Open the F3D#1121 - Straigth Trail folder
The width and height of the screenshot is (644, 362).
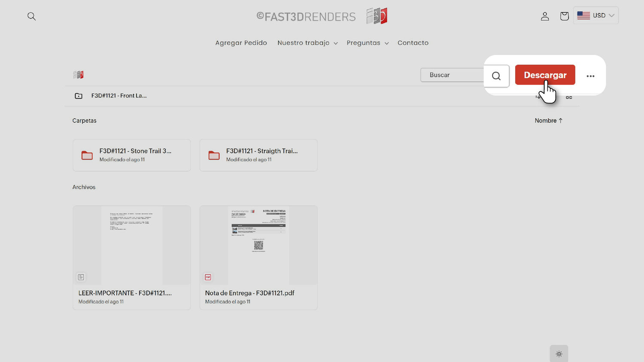pyautogui.click(x=258, y=155)
